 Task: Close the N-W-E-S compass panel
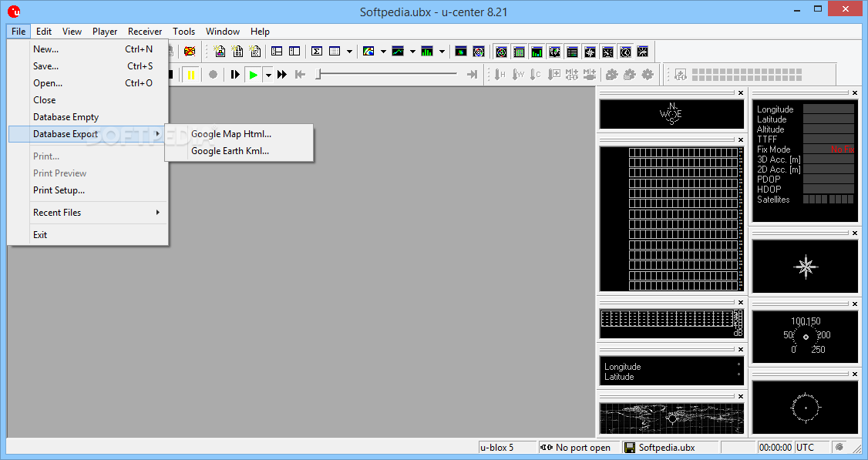741,93
